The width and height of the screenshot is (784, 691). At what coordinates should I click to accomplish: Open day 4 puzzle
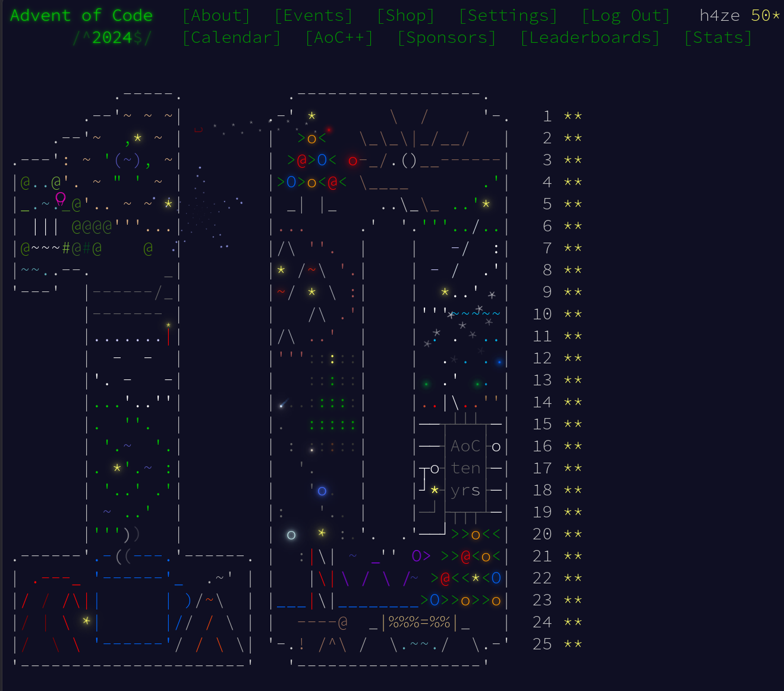[547, 182]
